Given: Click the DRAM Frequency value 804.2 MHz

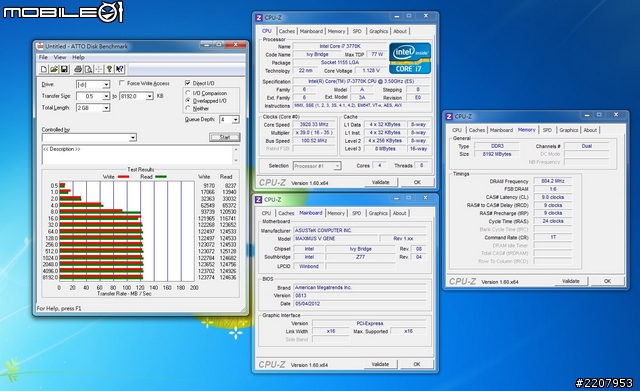Looking at the screenshot, I should 553,181.
